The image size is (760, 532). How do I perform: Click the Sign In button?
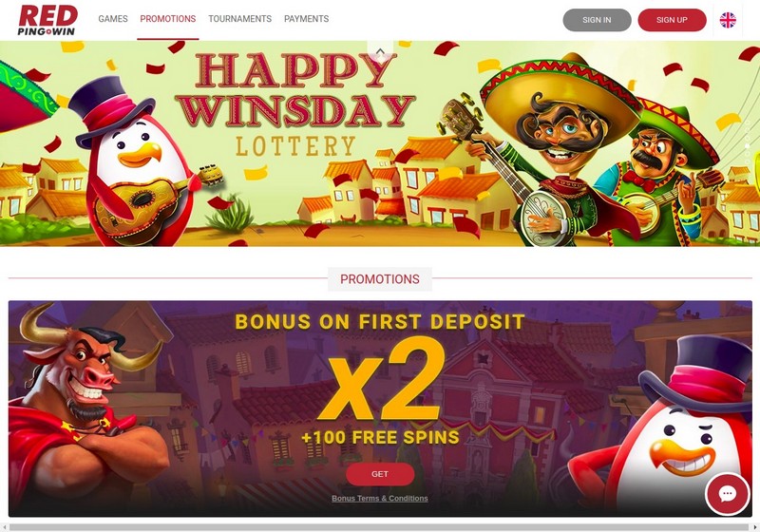click(597, 20)
